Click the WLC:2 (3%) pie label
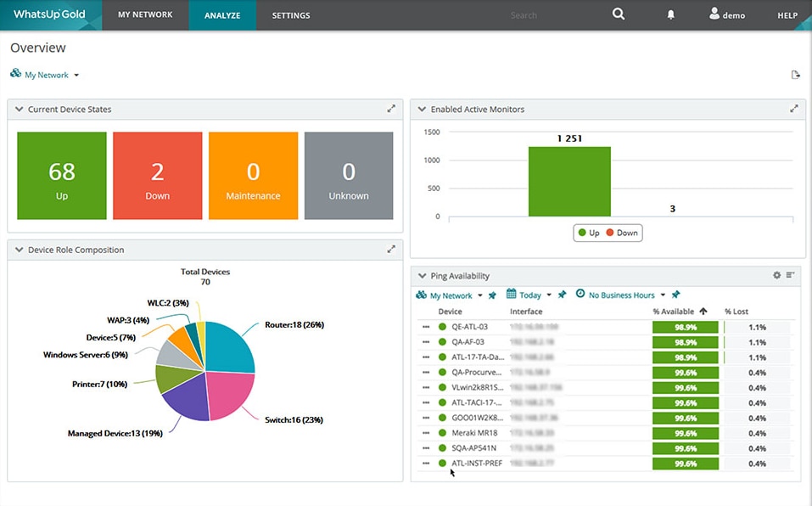The height and width of the screenshot is (506, 812). tap(168, 303)
